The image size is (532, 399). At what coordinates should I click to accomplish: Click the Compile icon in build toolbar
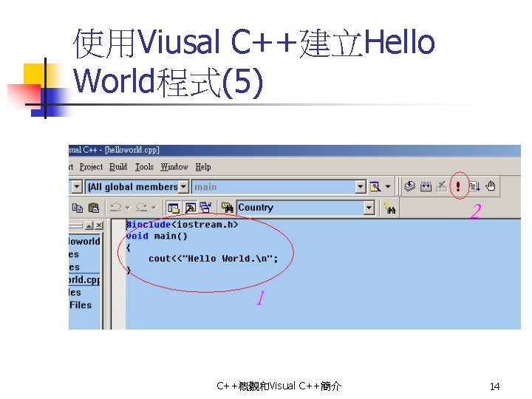(x=410, y=186)
